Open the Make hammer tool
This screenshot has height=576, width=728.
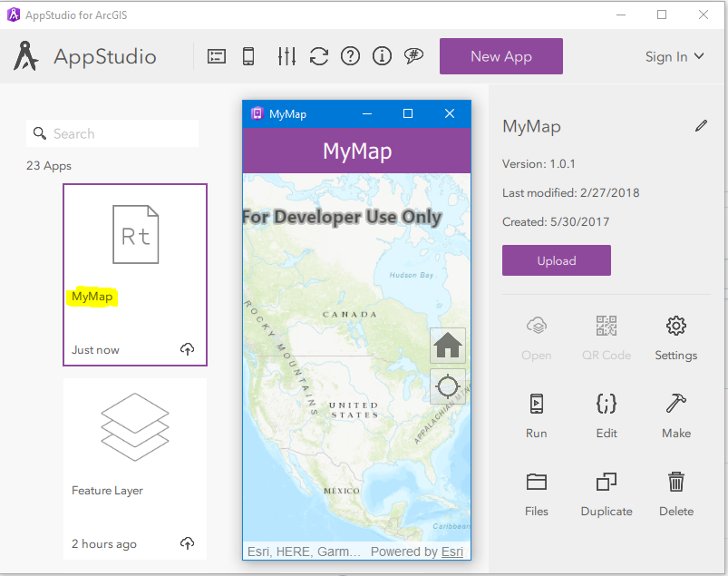(x=676, y=416)
